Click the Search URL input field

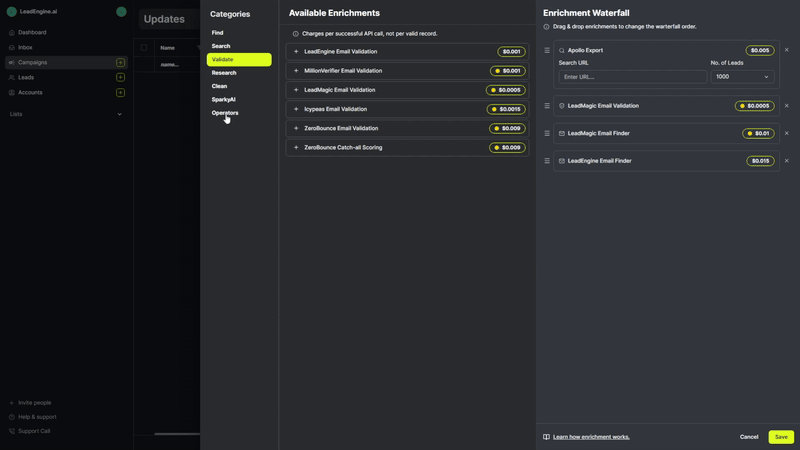tap(633, 77)
